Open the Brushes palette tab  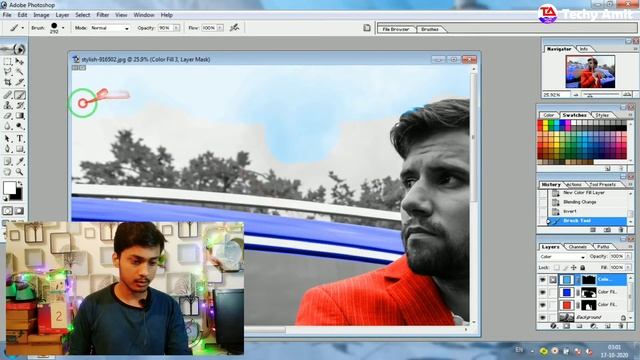tap(430, 29)
